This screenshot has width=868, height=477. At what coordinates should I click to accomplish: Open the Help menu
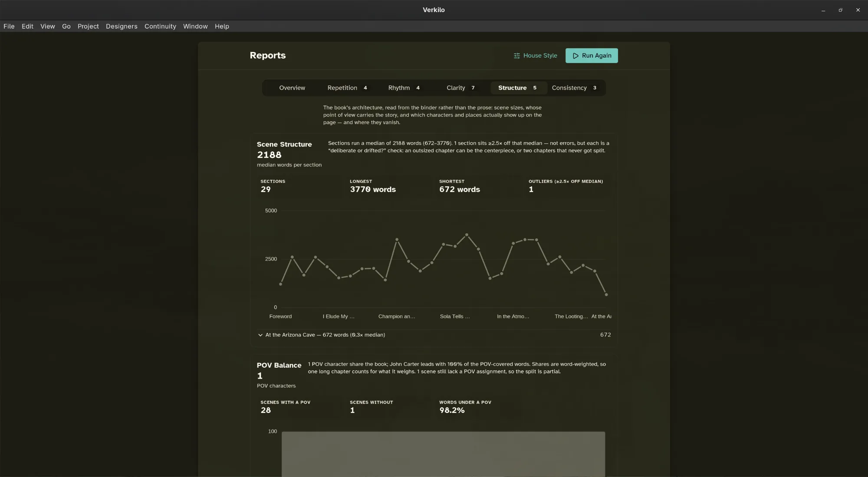(222, 26)
